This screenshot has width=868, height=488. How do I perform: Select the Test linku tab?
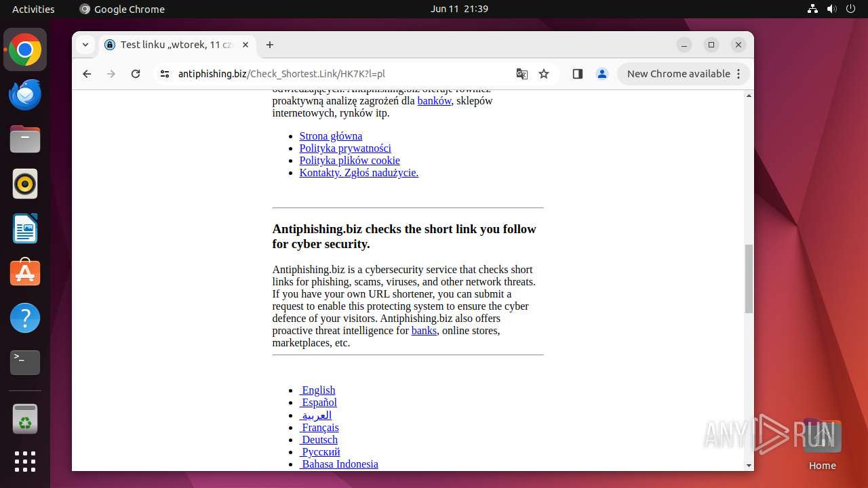[x=178, y=45]
